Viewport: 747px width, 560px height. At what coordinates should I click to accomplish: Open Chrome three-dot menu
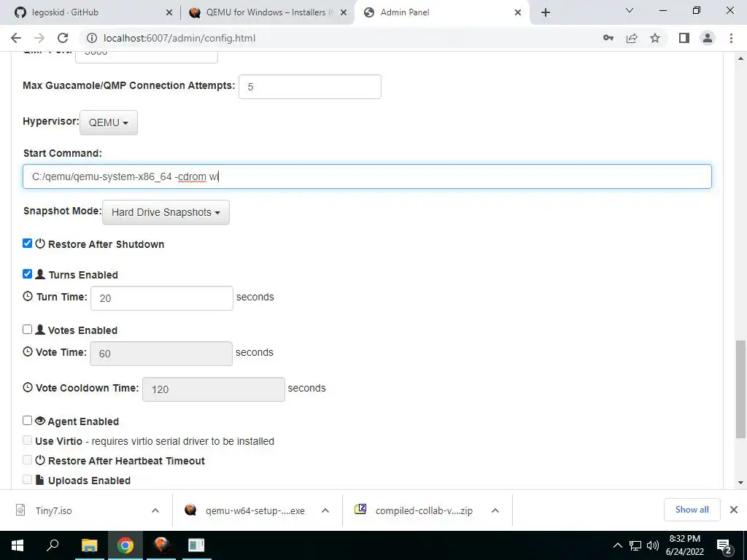(x=731, y=38)
